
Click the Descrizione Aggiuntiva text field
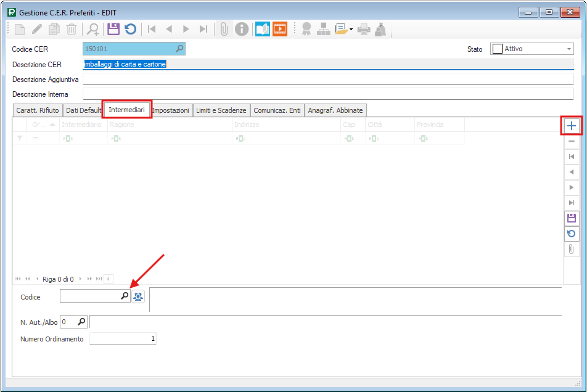327,80
